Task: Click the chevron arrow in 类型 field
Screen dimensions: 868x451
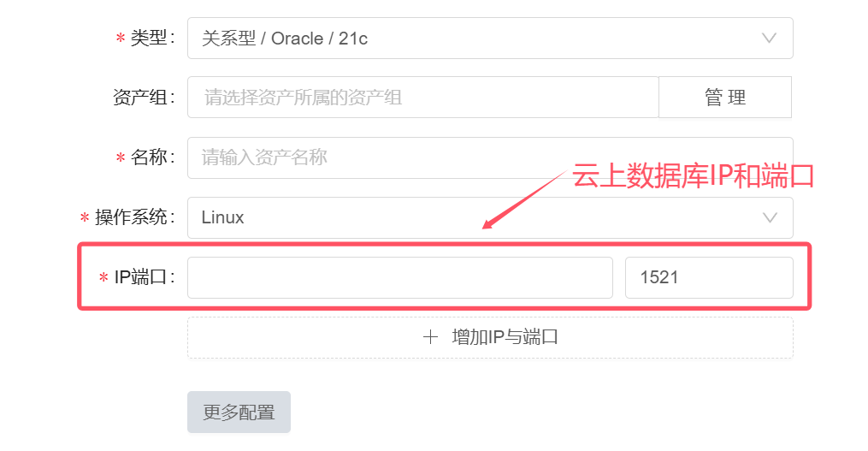Action: click(769, 39)
